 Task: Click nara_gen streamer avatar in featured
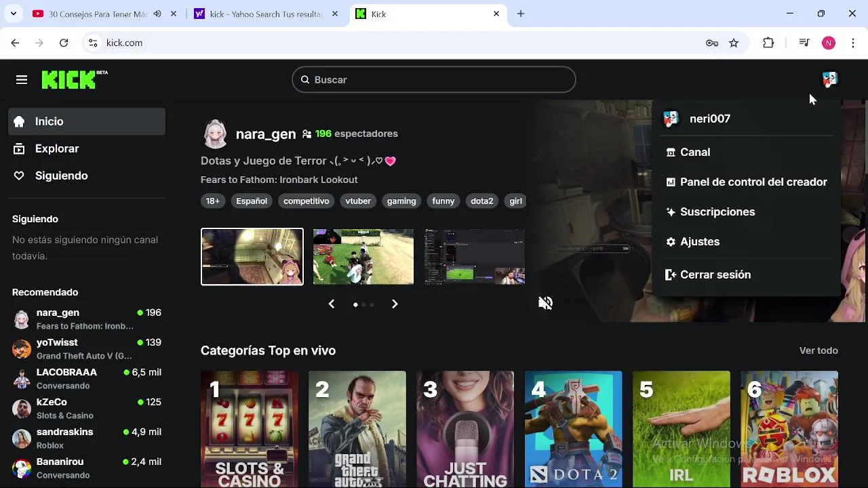click(216, 134)
